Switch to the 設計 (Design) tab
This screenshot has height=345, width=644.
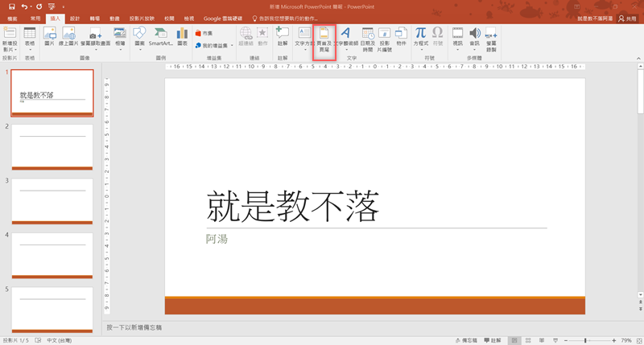click(x=75, y=18)
